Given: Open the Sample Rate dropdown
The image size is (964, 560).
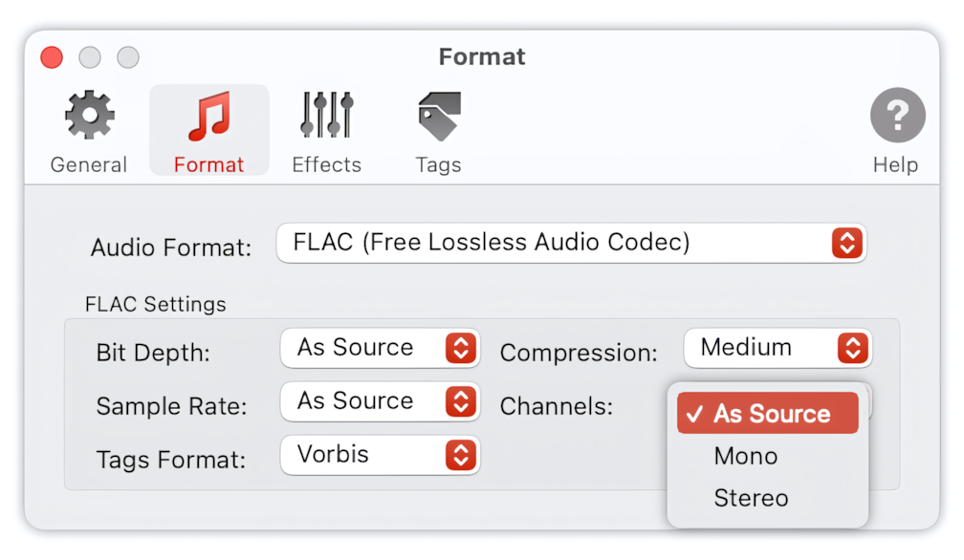Looking at the screenshot, I should (380, 401).
